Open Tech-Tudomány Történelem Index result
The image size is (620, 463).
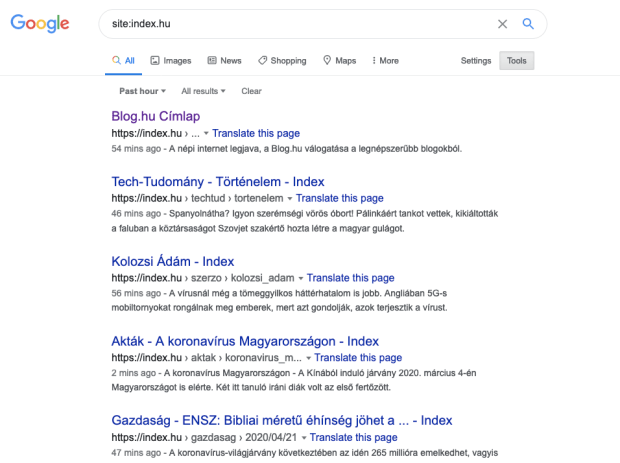(x=217, y=182)
